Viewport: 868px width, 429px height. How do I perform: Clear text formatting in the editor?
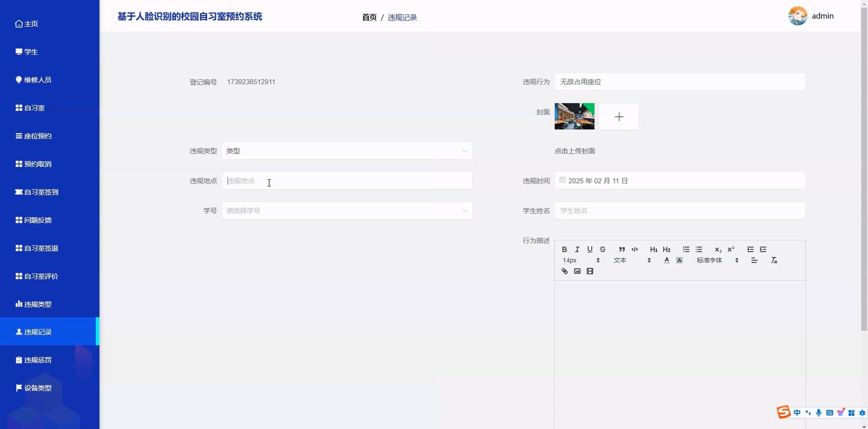[x=774, y=260]
